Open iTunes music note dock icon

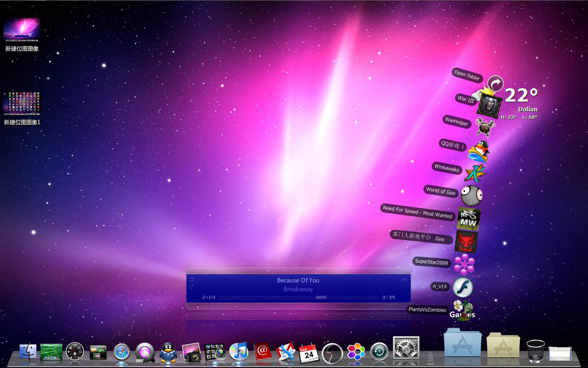(x=238, y=352)
